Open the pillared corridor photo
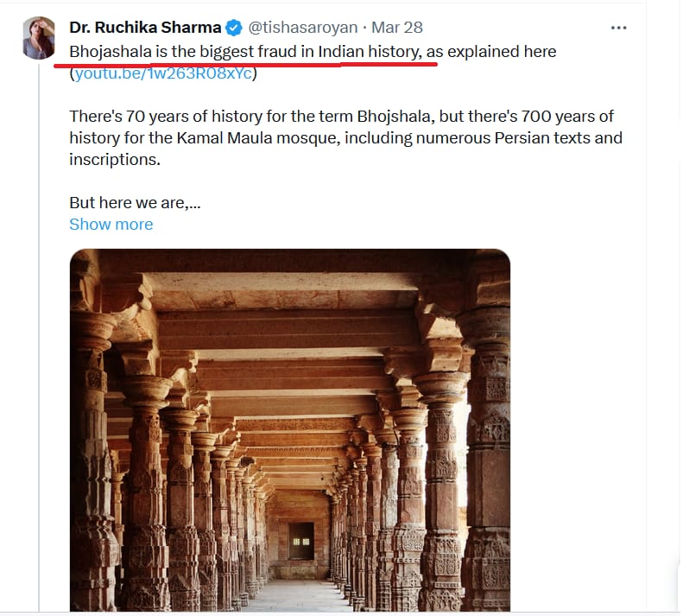This screenshot has width=683, height=616. coord(290,430)
